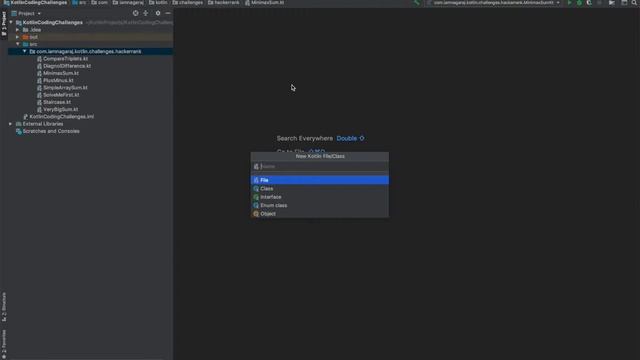The image size is (640, 360).
Task: Click the locate/scroll-from-source target icon
Action: (x=136, y=13)
